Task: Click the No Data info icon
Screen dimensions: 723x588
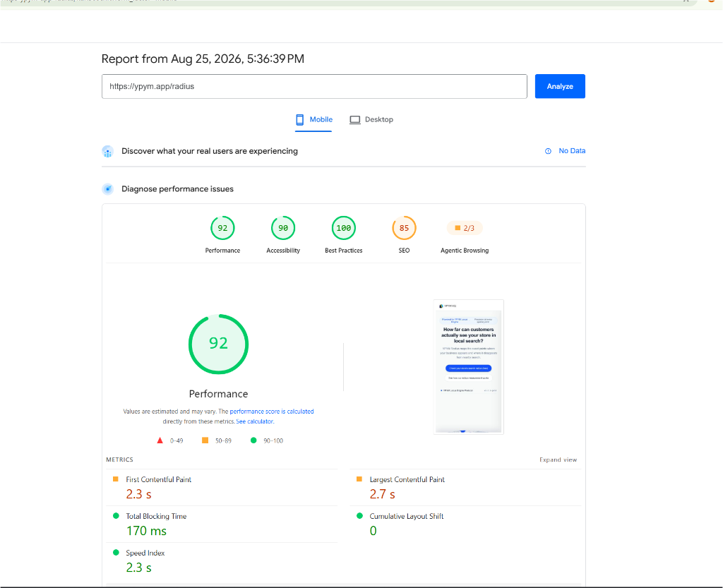Action: click(x=548, y=151)
